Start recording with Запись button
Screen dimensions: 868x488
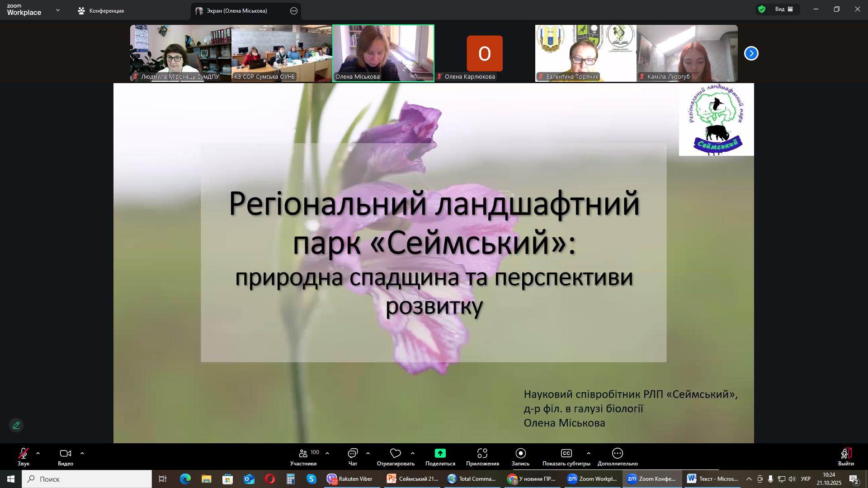tap(520, 454)
